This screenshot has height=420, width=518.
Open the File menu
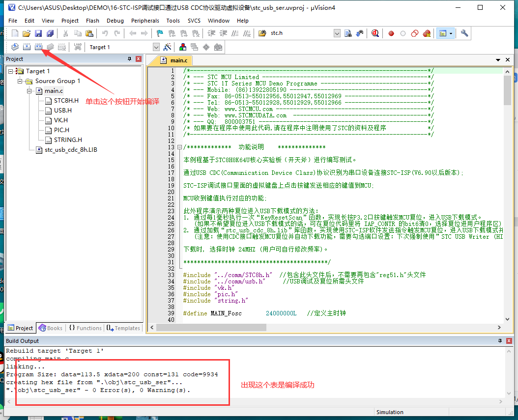point(13,21)
